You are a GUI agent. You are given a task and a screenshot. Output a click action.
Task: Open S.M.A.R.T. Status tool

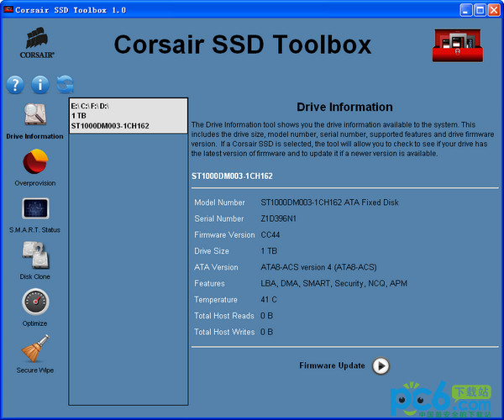(34, 208)
